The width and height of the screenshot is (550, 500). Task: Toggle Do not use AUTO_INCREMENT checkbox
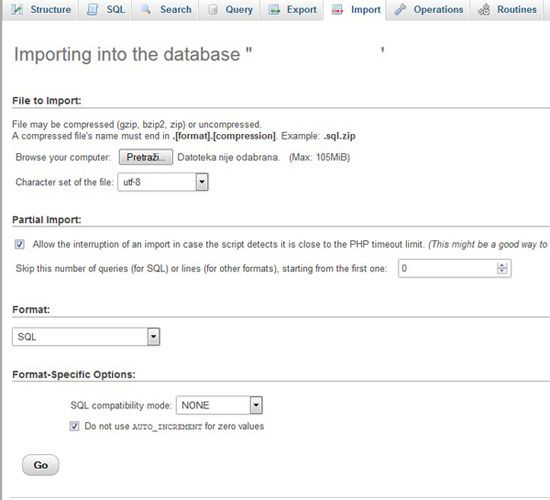(74, 426)
